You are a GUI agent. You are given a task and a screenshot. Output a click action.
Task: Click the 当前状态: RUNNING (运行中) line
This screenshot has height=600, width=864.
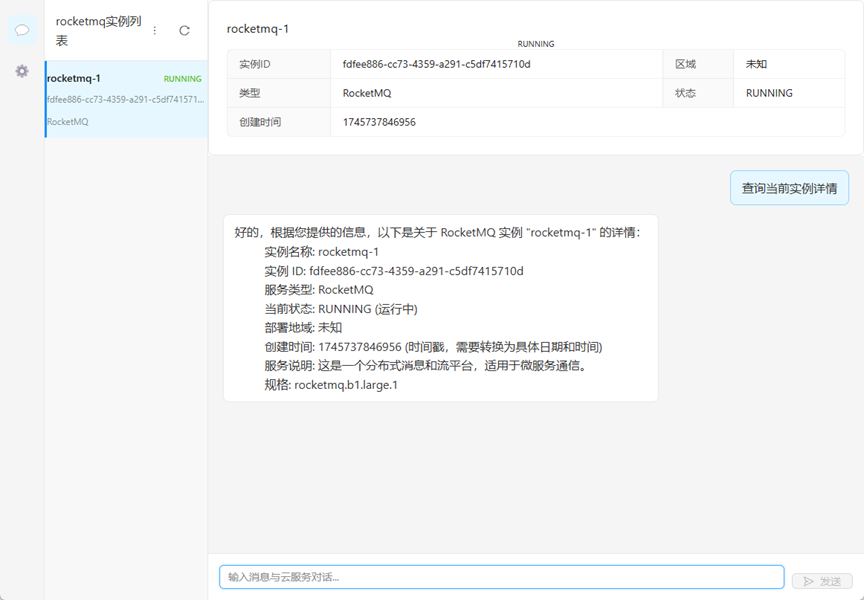tap(341, 309)
